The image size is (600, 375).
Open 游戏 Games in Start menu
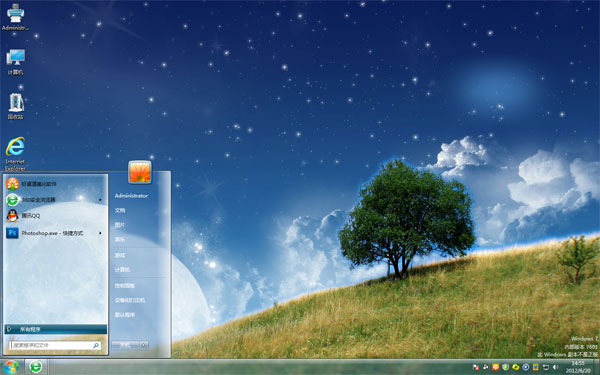120,255
